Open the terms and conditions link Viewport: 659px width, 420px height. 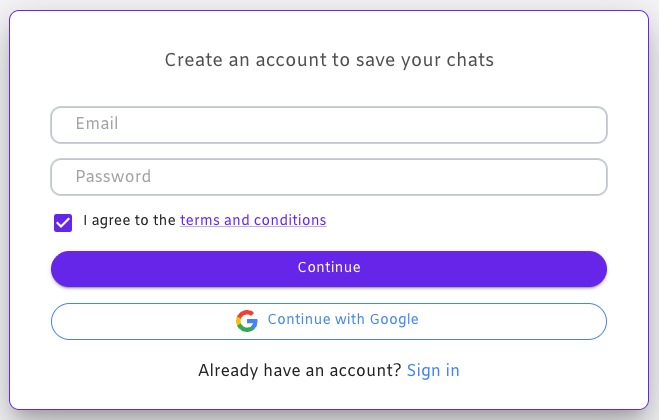pos(253,220)
